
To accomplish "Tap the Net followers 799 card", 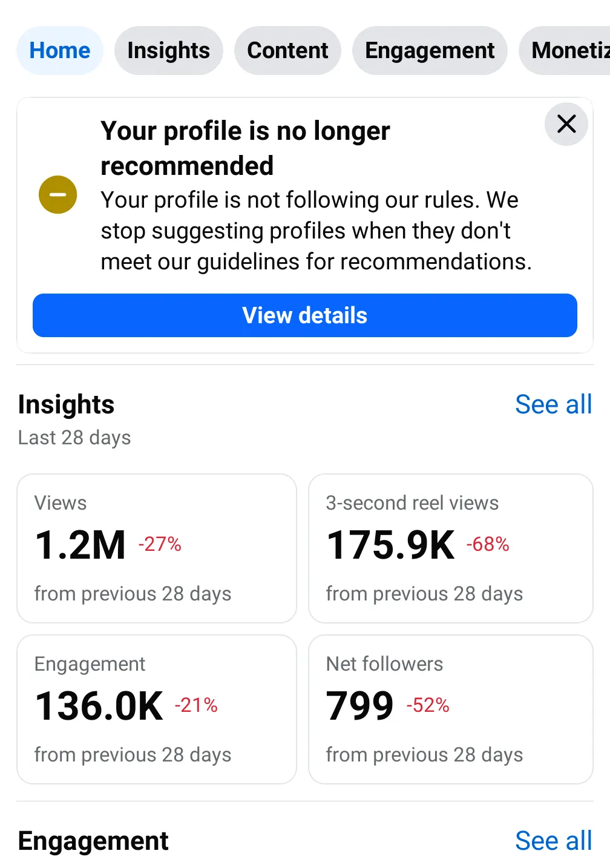I will (451, 709).
